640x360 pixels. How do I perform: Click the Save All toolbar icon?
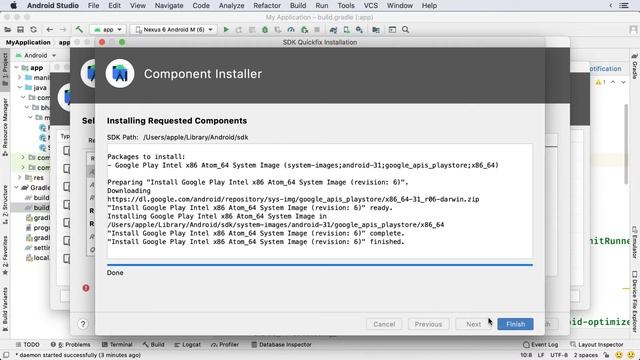tap(20, 29)
